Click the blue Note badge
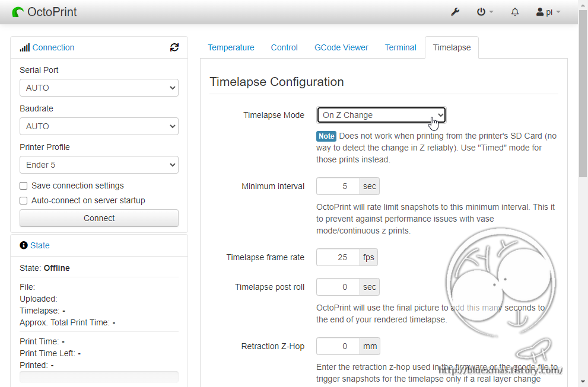The height and width of the screenshot is (387, 588). [326, 136]
